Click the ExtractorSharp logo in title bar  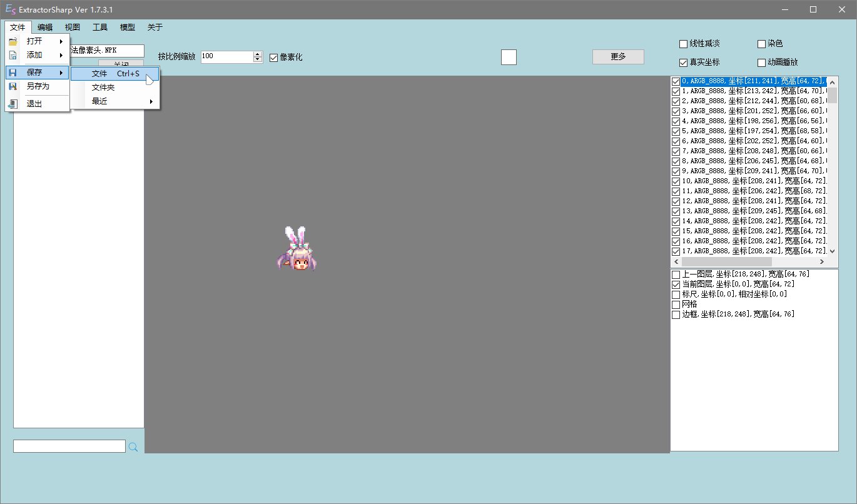click(x=10, y=9)
